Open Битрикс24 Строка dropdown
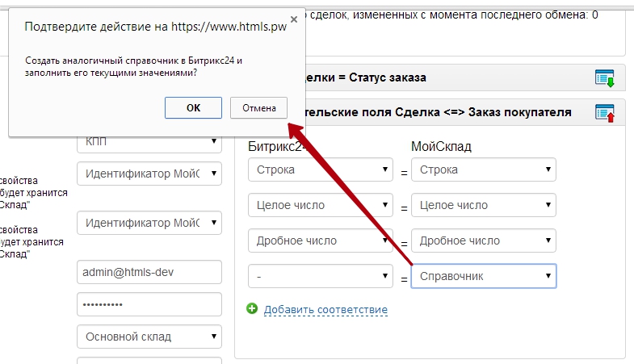Viewport: 634px width, 364px height. (321, 170)
